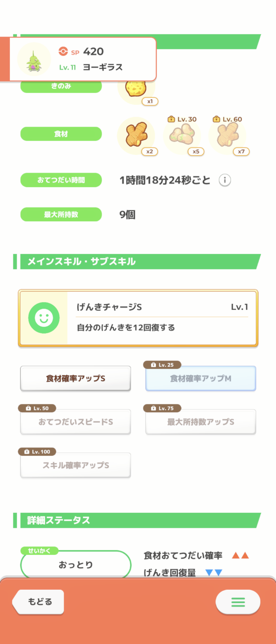276x644 pixels.
Task: Tap the おてつだい時間 label
Action: click(x=61, y=180)
